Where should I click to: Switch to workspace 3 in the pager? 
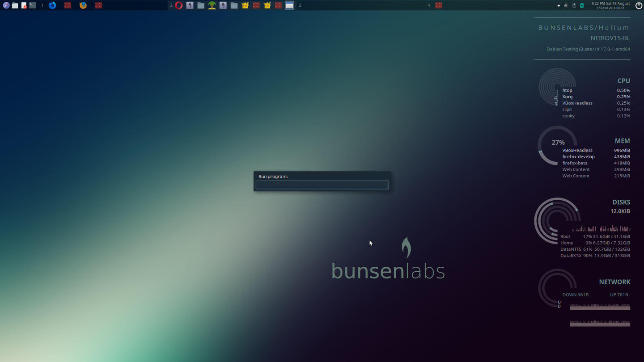[x=300, y=5]
